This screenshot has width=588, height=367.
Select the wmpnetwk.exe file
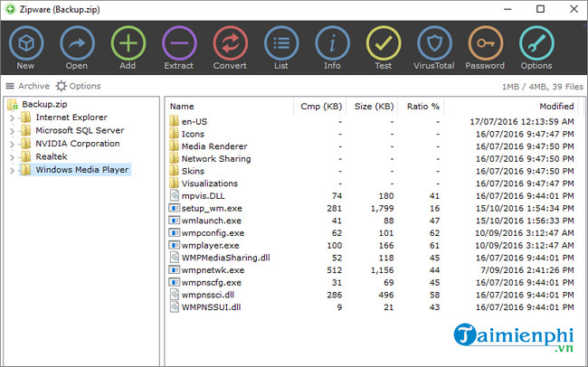coord(371,270)
